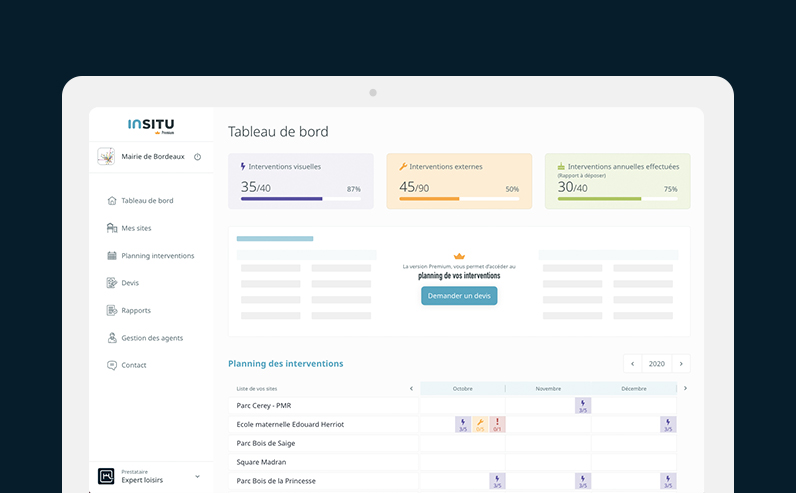Click the Demander un devis button
Image resolution: width=796 pixels, height=493 pixels.
point(459,296)
